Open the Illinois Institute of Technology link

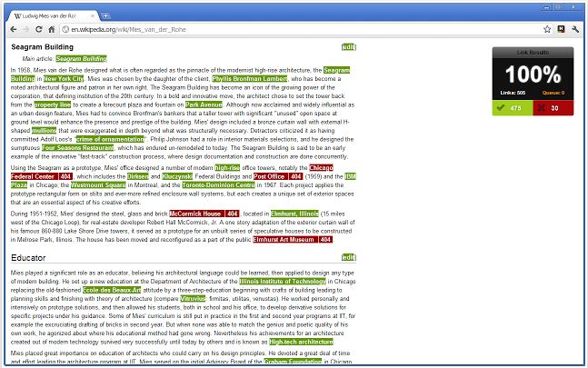pyautogui.click(x=283, y=281)
